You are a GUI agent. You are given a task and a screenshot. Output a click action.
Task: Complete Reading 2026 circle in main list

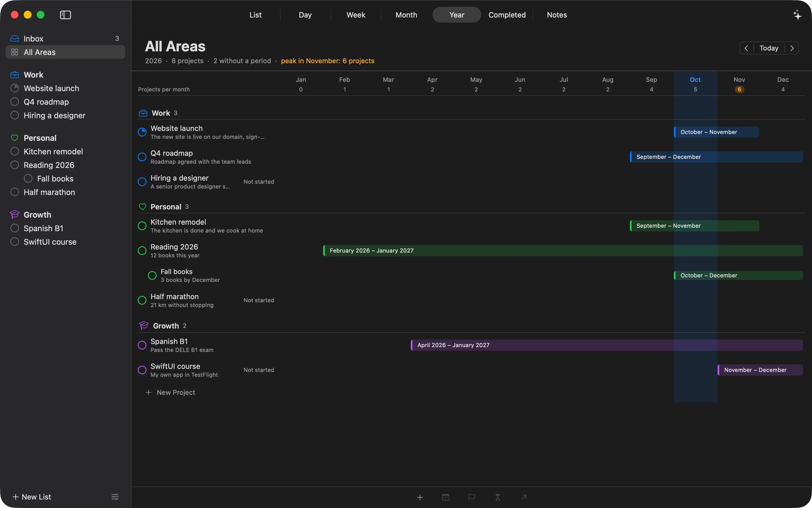click(142, 251)
